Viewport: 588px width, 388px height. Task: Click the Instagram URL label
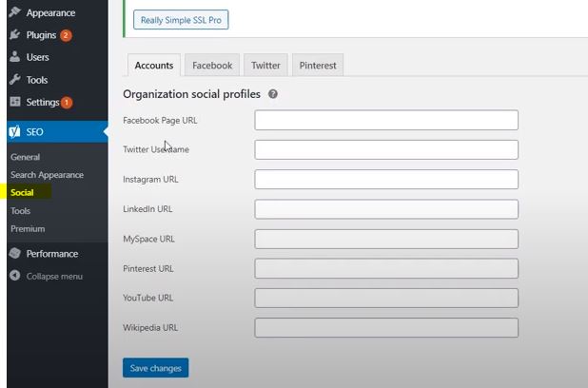150,179
